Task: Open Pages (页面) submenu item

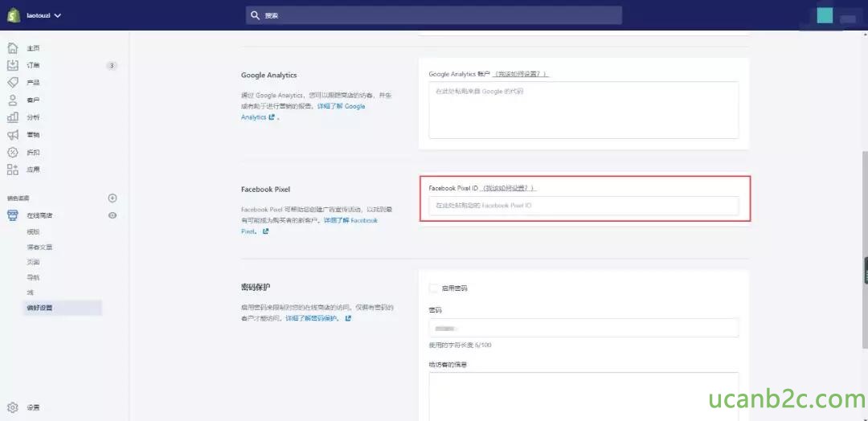Action: [x=33, y=262]
